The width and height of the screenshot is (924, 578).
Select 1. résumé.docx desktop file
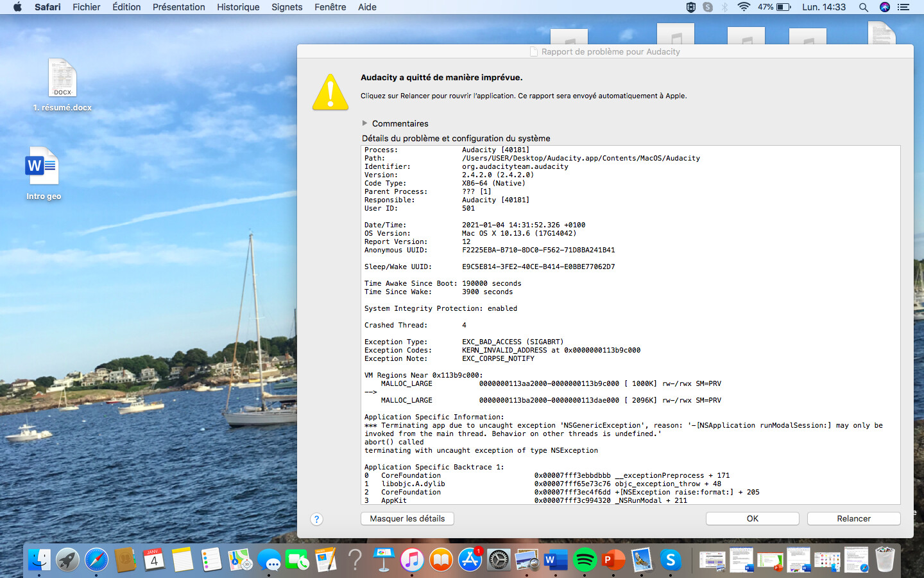pos(62,85)
